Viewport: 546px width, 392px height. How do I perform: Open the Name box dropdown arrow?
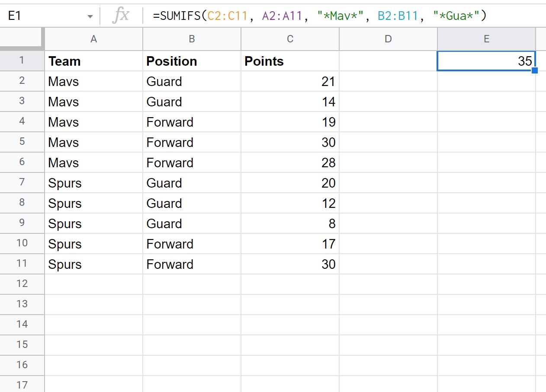(x=90, y=16)
